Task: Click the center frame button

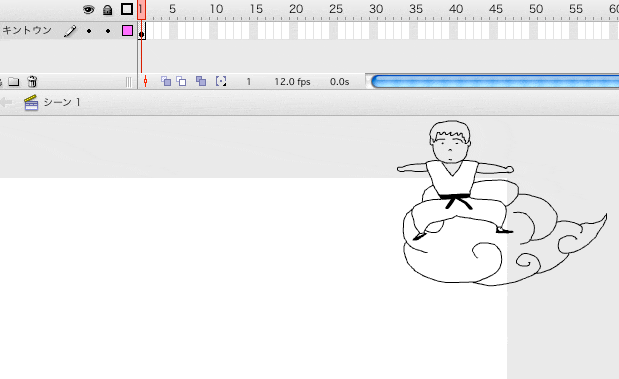Action: (145, 81)
